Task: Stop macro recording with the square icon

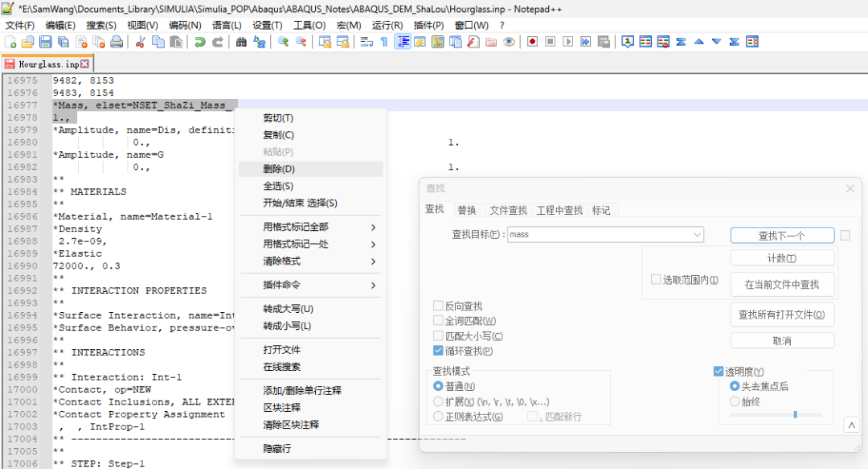Action: pos(551,42)
